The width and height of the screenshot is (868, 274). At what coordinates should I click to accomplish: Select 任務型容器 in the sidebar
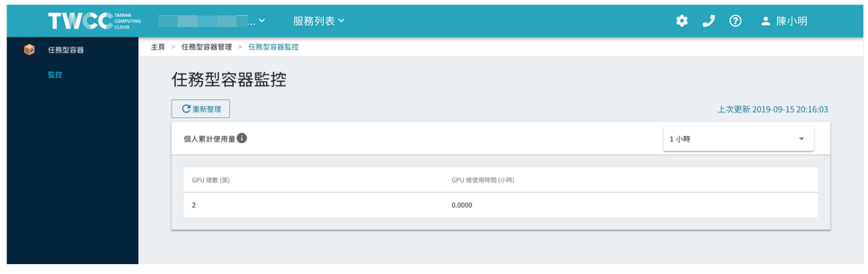pyautogui.click(x=66, y=50)
